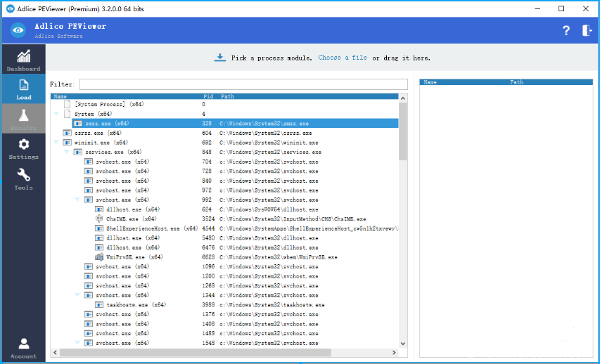Click the ChsIME.exe process icon
The height and width of the screenshot is (364, 600).
point(99,219)
